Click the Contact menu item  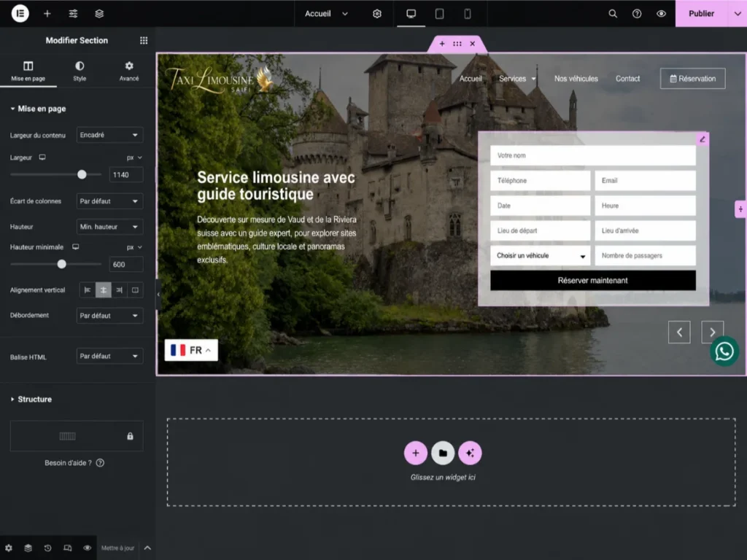[627, 79]
